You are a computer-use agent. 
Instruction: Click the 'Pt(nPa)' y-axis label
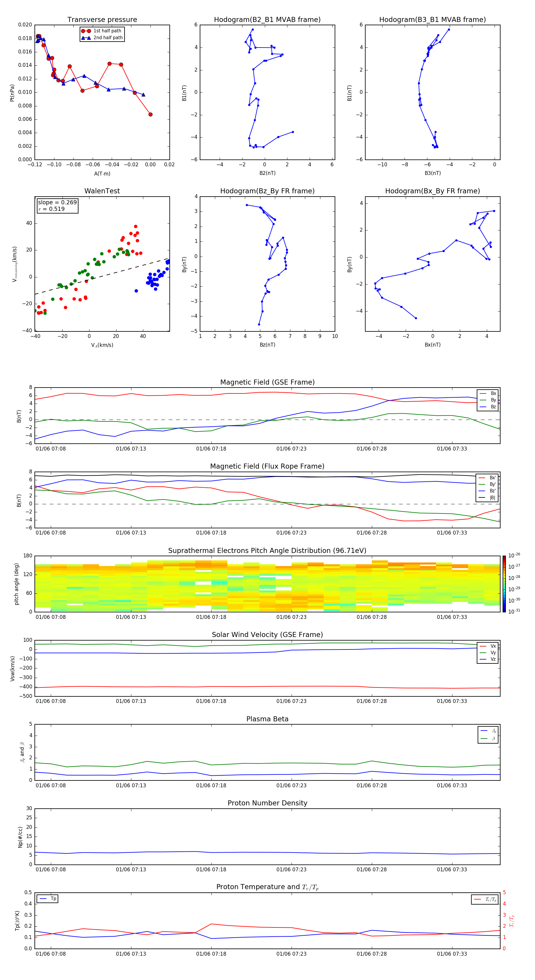click(12, 92)
